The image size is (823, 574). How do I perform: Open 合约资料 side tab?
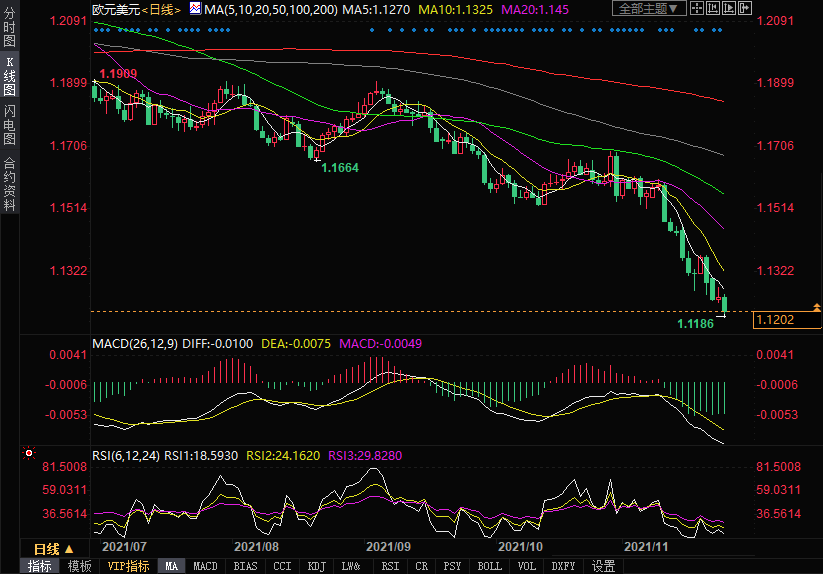9,183
